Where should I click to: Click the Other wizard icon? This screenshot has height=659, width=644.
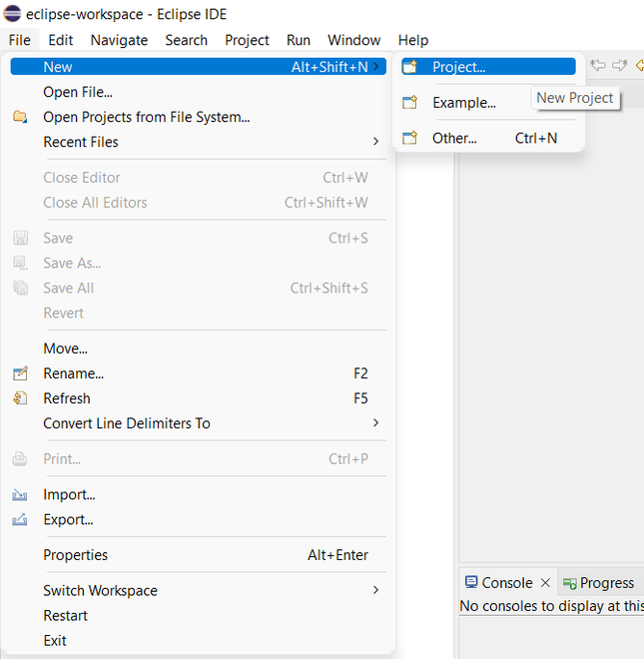[x=409, y=138]
